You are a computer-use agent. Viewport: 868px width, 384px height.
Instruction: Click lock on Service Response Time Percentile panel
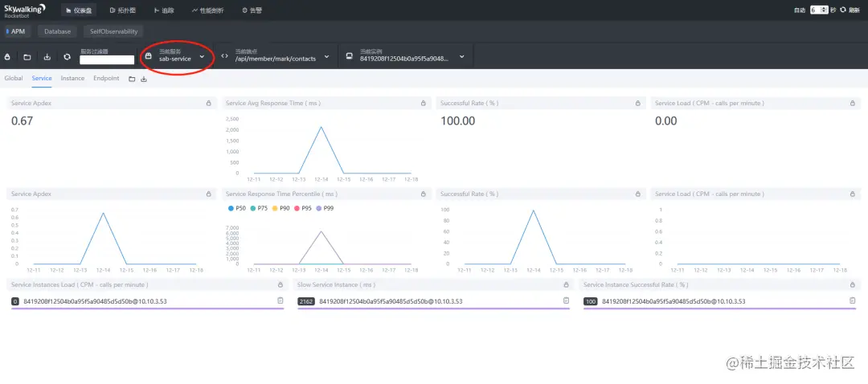coord(423,194)
